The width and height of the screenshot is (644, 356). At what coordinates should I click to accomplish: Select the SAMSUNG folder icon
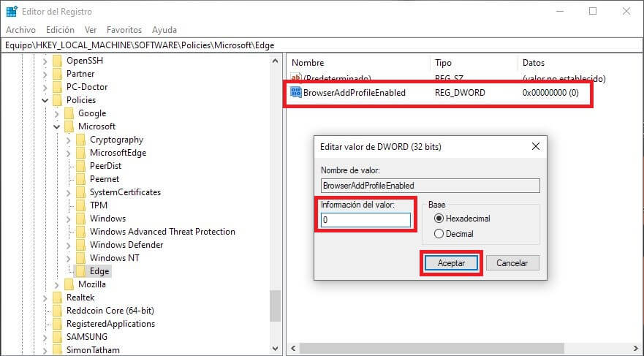coord(58,336)
